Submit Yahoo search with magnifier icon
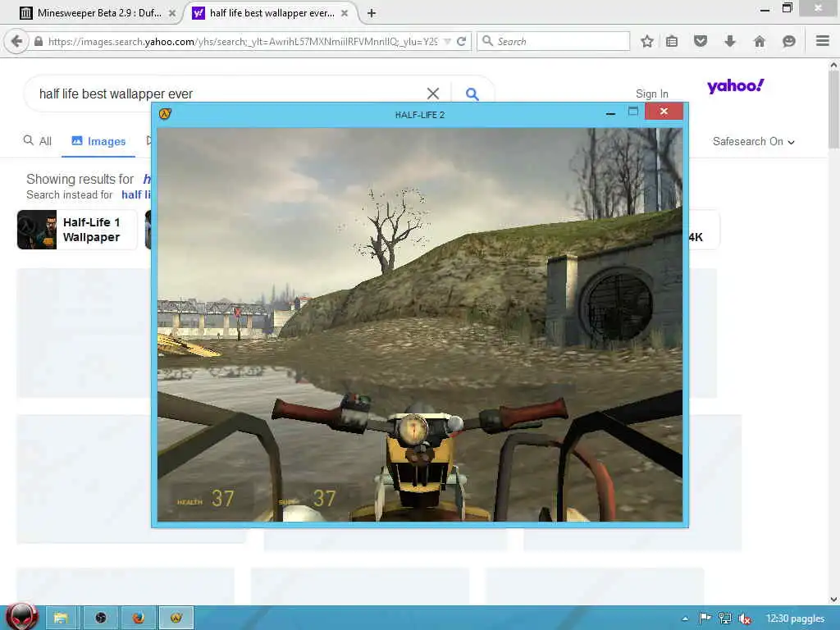 click(472, 94)
